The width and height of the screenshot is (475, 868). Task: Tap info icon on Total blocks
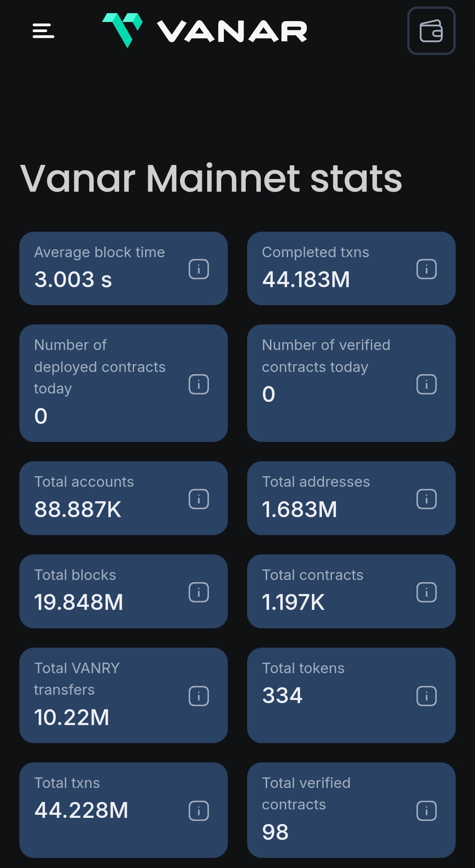coord(199,592)
